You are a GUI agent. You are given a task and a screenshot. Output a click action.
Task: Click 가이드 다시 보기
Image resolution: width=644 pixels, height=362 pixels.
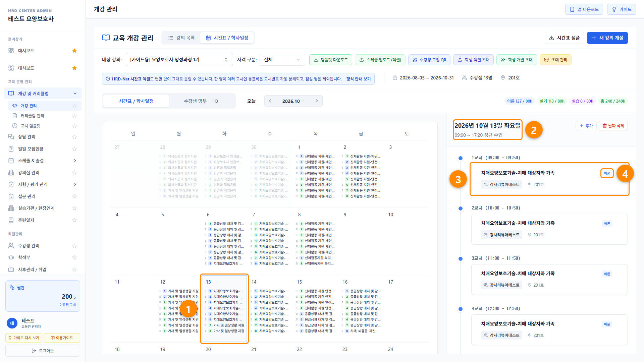point(24,338)
